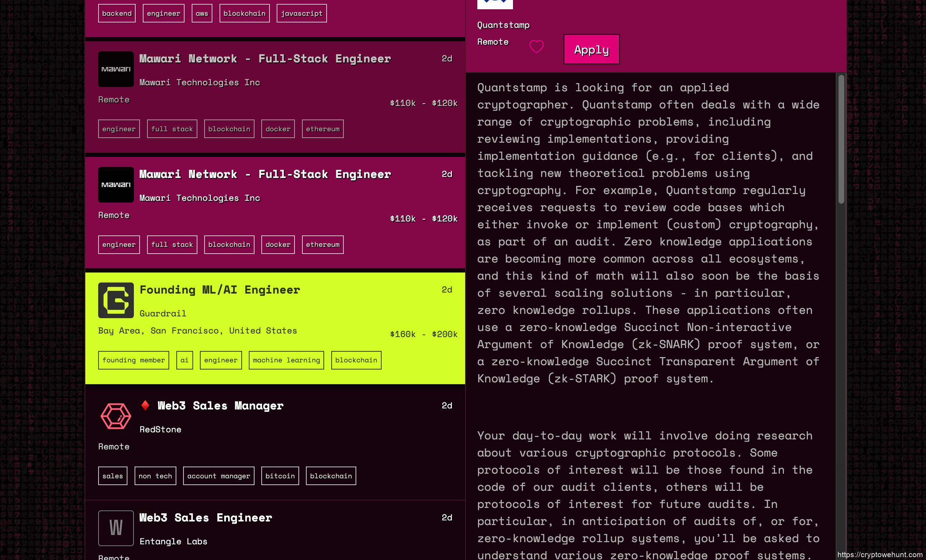Click the Entangle Labs W logo

[116, 528]
